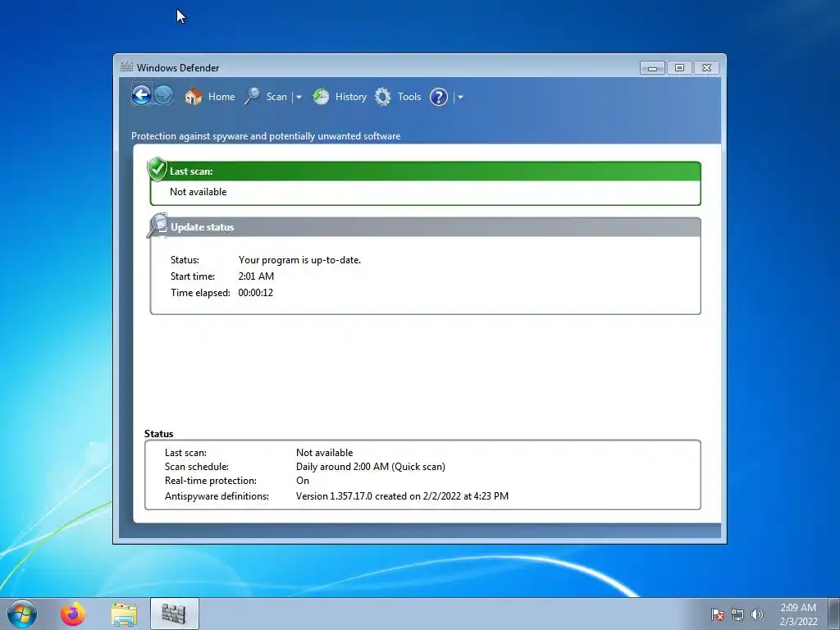
Task: Open Tools via the gear icon
Action: coord(382,97)
